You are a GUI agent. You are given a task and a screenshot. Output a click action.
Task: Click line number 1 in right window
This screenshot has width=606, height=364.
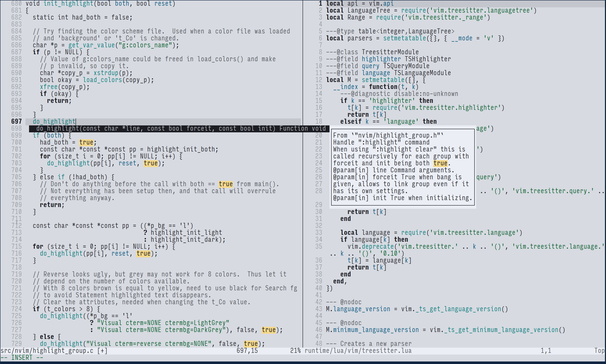(x=320, y=3)
